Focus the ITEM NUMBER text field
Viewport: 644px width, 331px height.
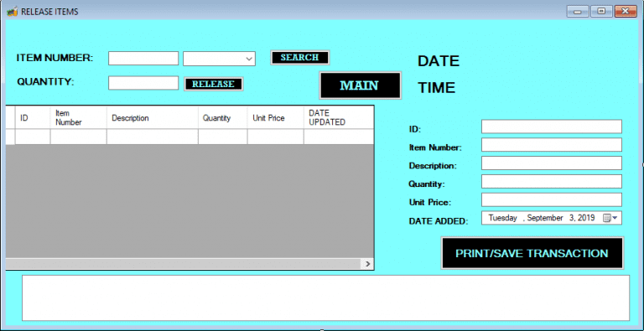pos(143,59)
